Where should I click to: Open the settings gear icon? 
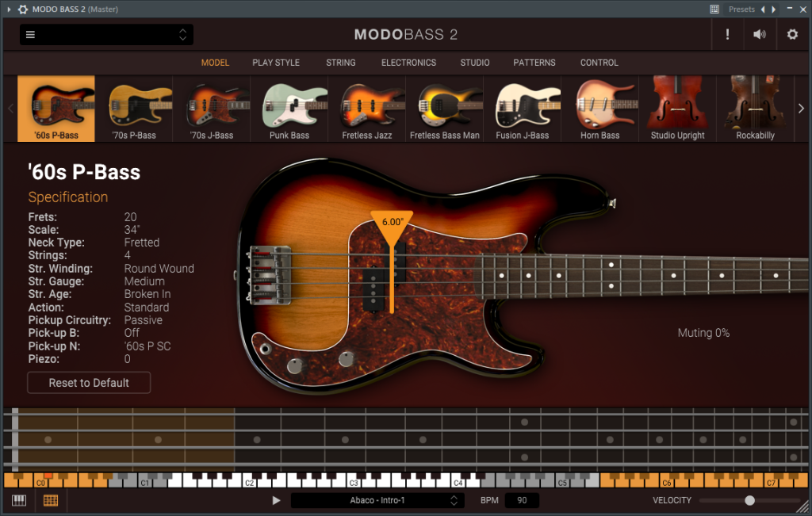pyautogui.click(x=792, y=35)
